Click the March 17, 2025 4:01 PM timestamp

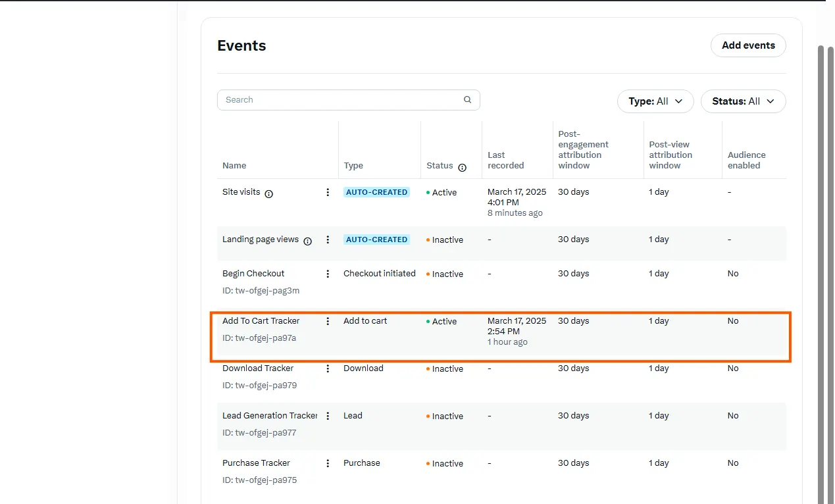pos(517,197)
